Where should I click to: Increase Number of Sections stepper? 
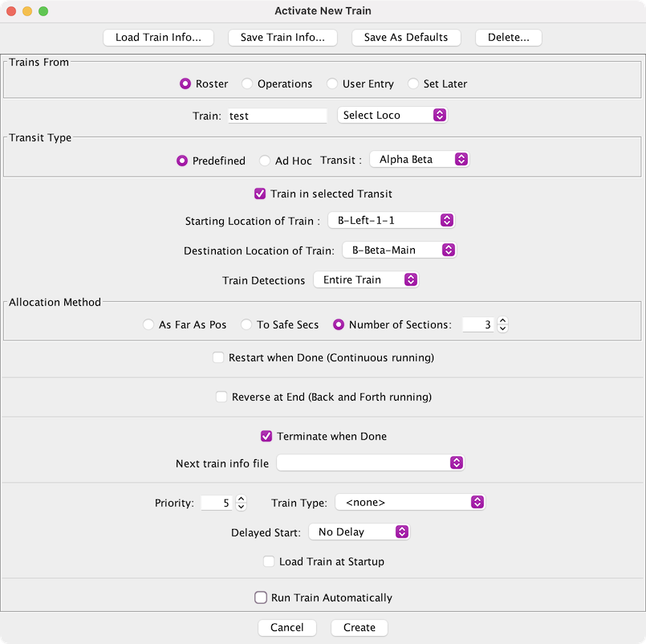503,321
